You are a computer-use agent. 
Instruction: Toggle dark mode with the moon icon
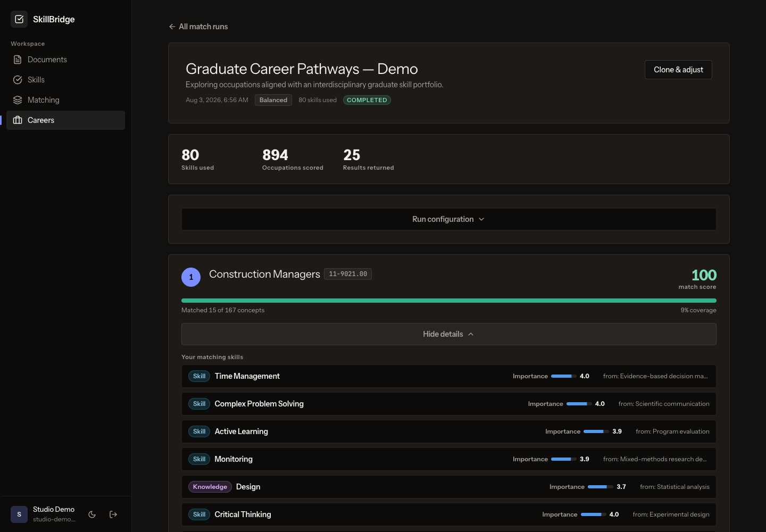coord(92,514)
